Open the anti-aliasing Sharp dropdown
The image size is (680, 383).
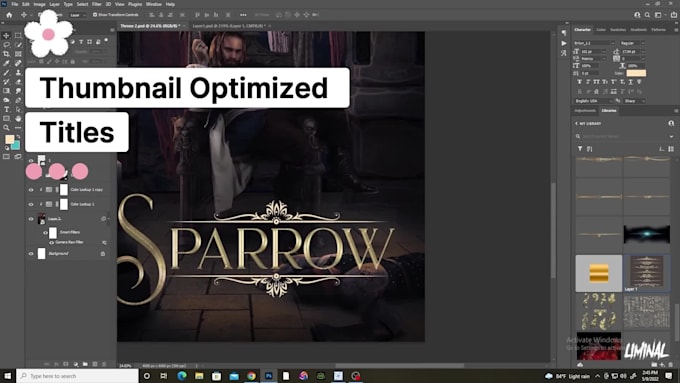pos(634,101)
